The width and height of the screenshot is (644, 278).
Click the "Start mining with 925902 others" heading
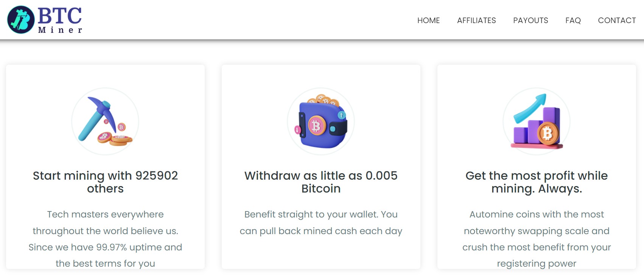click(x=105, y=182)
